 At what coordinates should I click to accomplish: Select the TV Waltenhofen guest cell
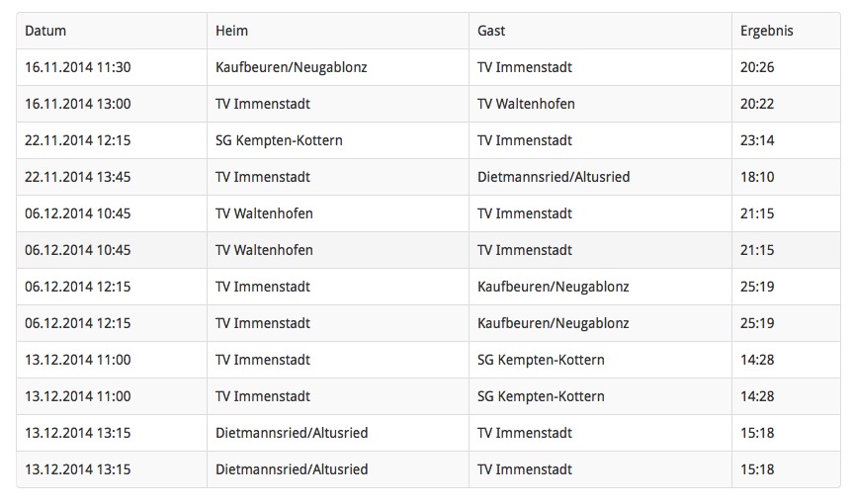pyautogui.click(x=600, y=104)
